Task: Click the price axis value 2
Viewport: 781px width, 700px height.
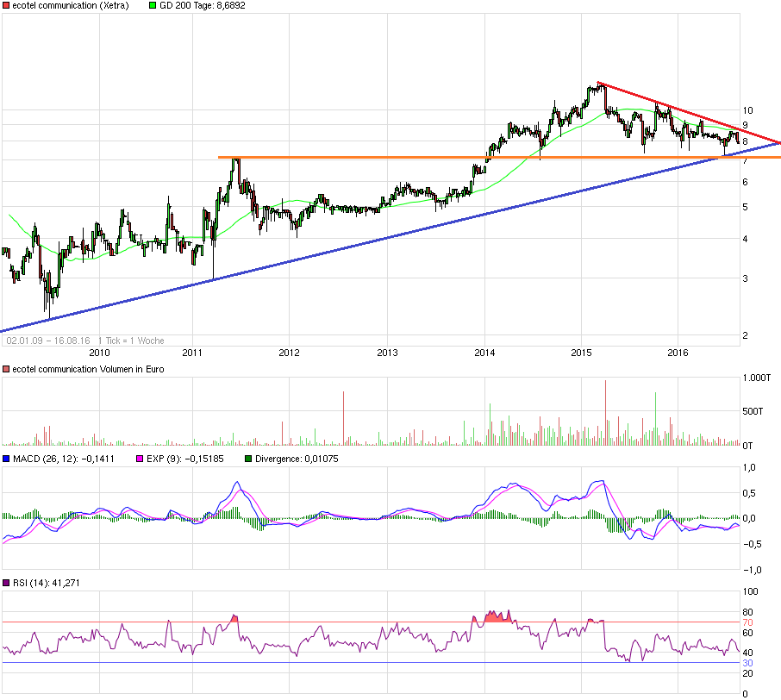Action: click(x=745, y=335)
